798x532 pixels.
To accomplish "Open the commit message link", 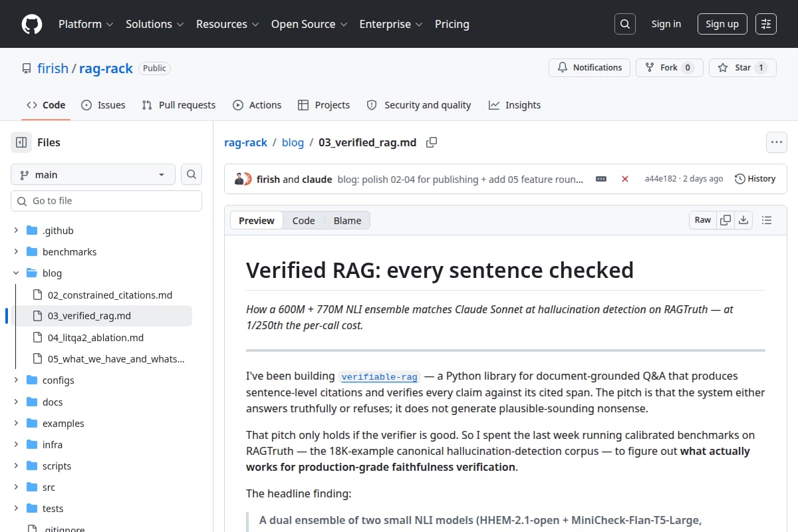I will tap(460, 179).
